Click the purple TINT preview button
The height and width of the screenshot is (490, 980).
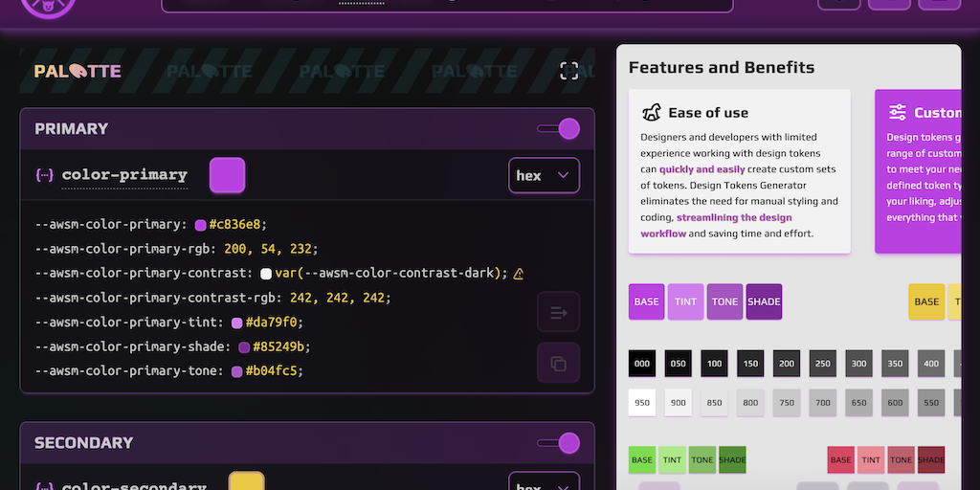pyautogui.click(x=686, y=301)
